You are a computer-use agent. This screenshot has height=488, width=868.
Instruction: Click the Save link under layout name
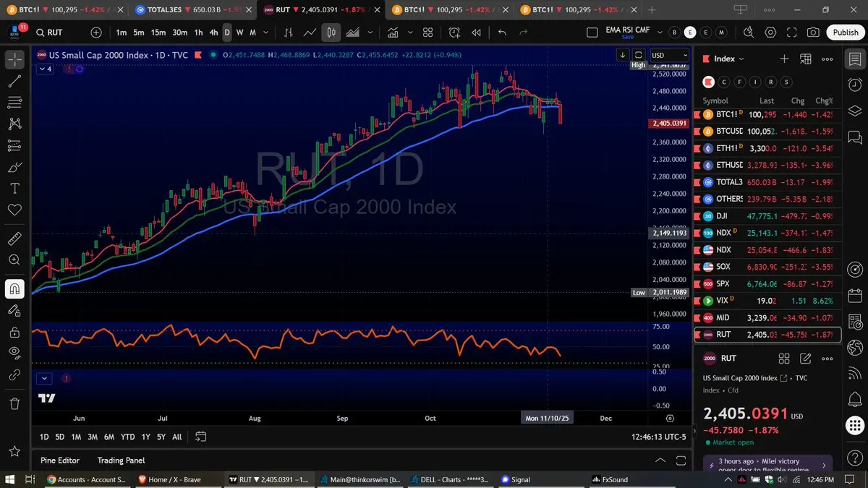[626, 37]
